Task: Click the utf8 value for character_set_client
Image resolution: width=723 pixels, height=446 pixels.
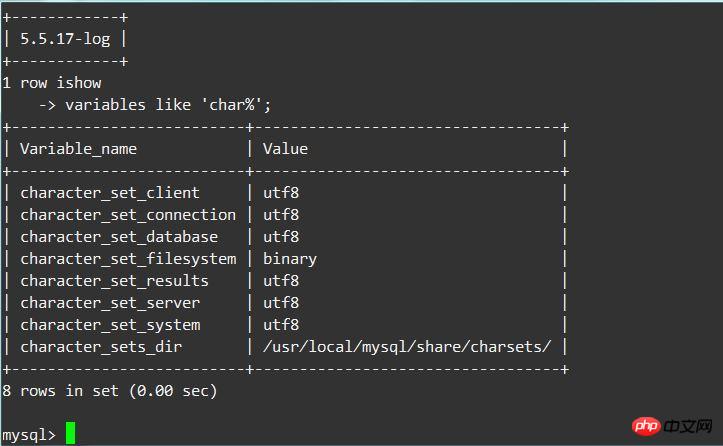Action: [281, 193]
